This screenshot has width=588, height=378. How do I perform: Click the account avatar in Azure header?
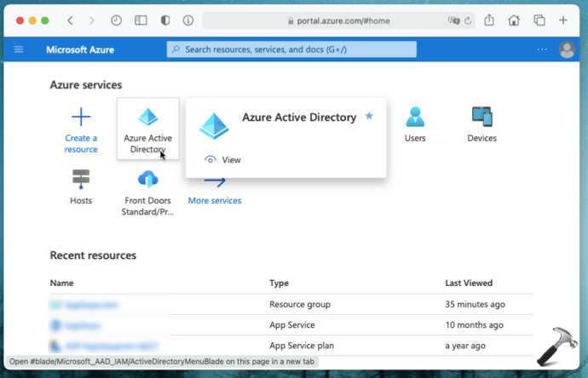pyautogui.click(x=567, y=49)
